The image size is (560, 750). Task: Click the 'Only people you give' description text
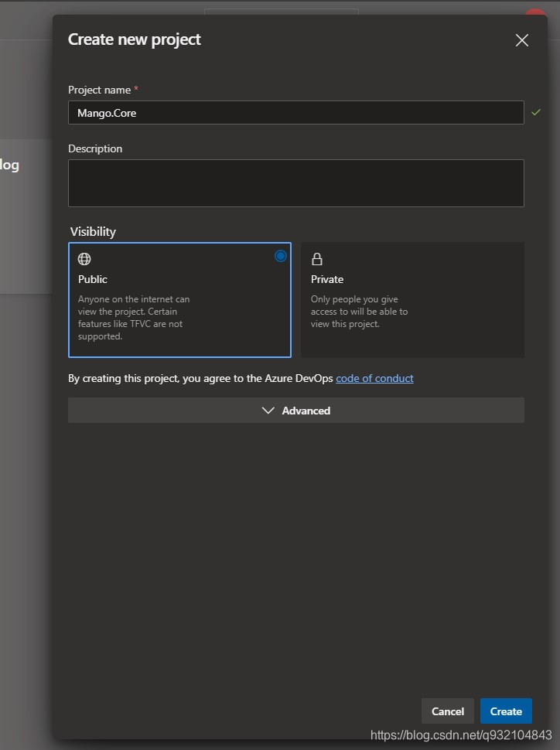tap(354, 299)
